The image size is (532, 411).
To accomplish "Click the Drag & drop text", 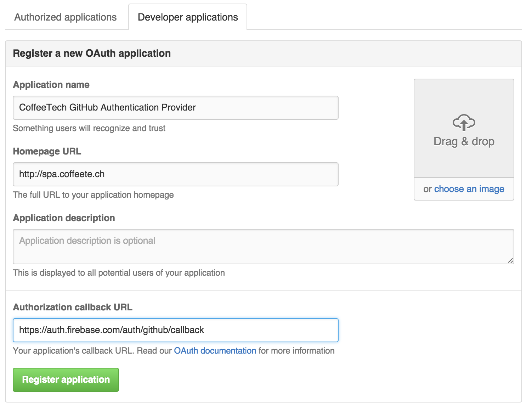I will pos(464,141).
